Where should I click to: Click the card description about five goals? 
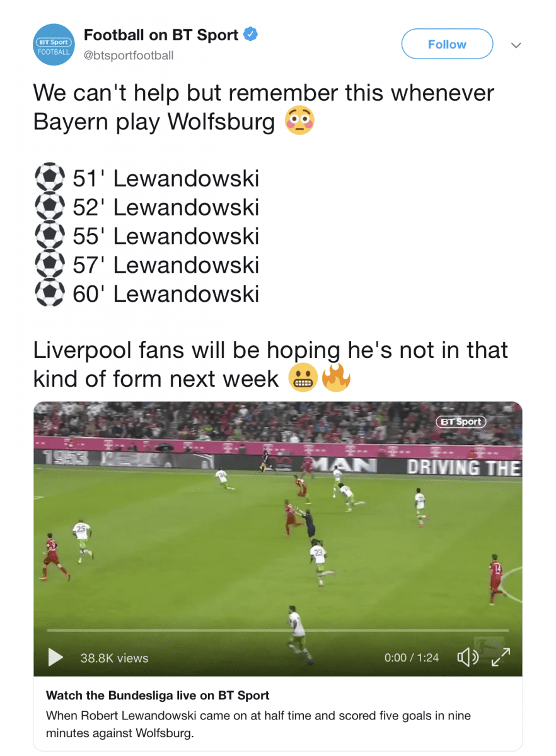(x=258, y=724)
